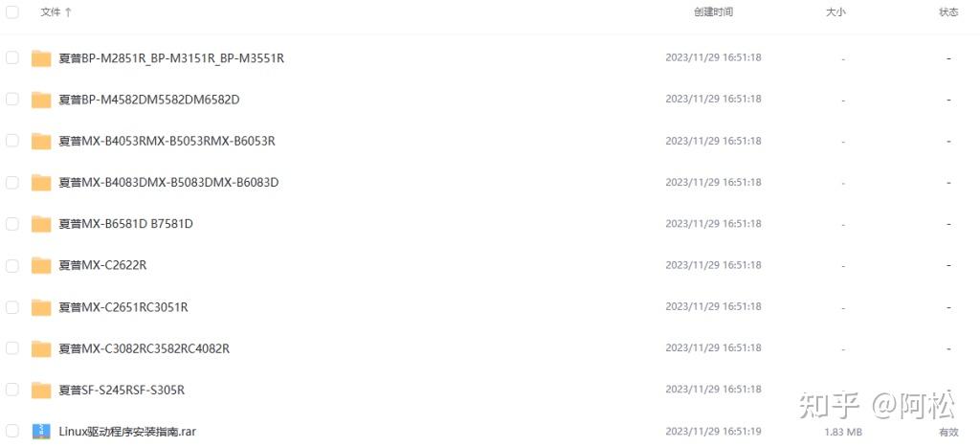Sort files by 大小 column header
The image size is (980, 447).
click(x=835, y=12)
